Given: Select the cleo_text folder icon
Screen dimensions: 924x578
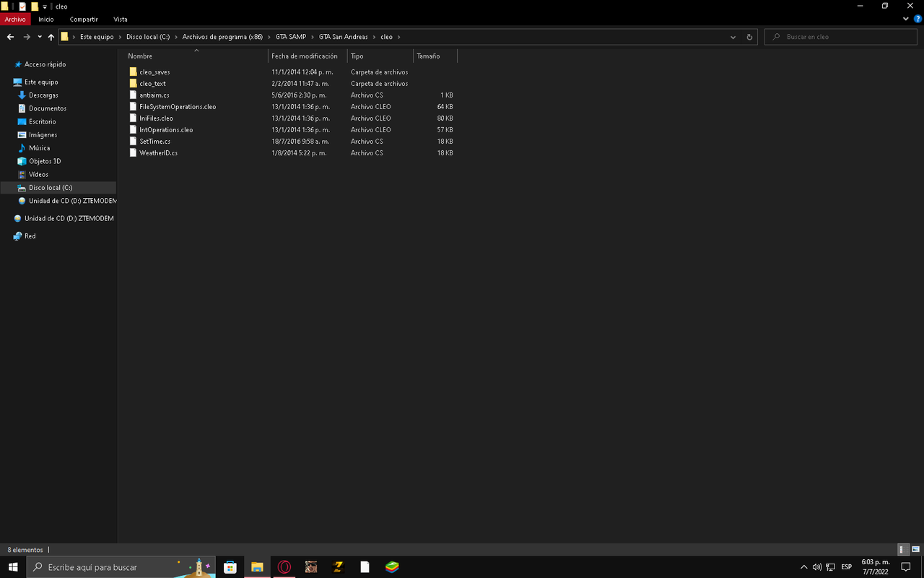Looking at the screenshot, I should [x=133, y=84].
